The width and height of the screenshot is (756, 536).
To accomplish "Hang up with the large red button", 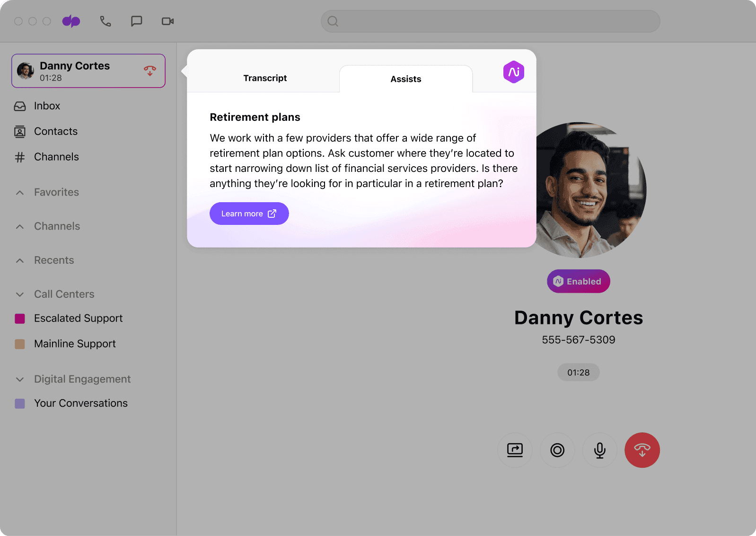I will [642, 450].
